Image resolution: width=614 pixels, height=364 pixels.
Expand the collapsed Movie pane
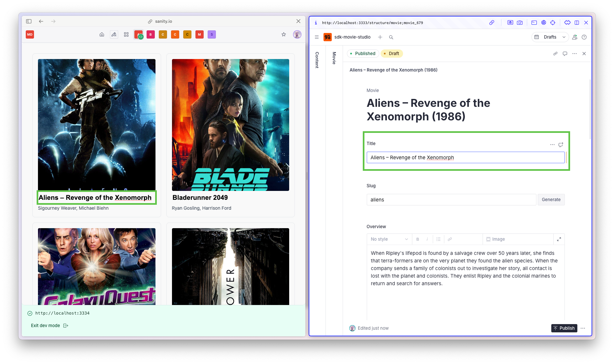coord(334,58)
